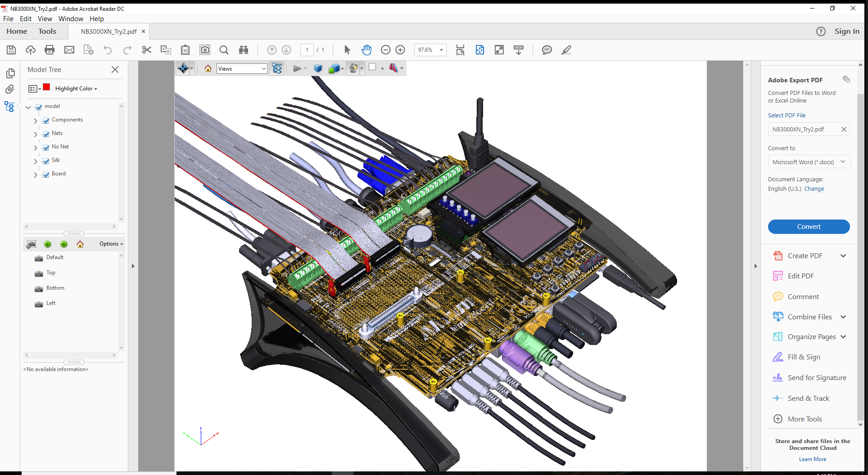
Task: Close the Model Tree panel
Action: 115,69
